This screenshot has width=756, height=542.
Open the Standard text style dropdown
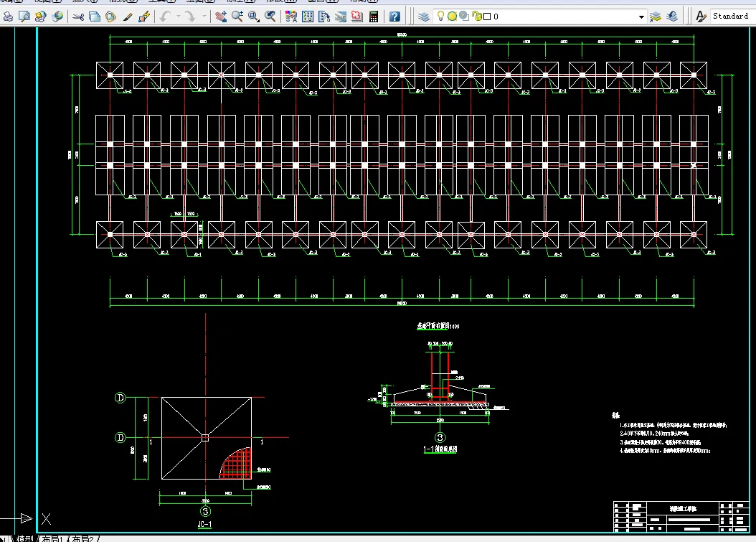tap(730, 16)
